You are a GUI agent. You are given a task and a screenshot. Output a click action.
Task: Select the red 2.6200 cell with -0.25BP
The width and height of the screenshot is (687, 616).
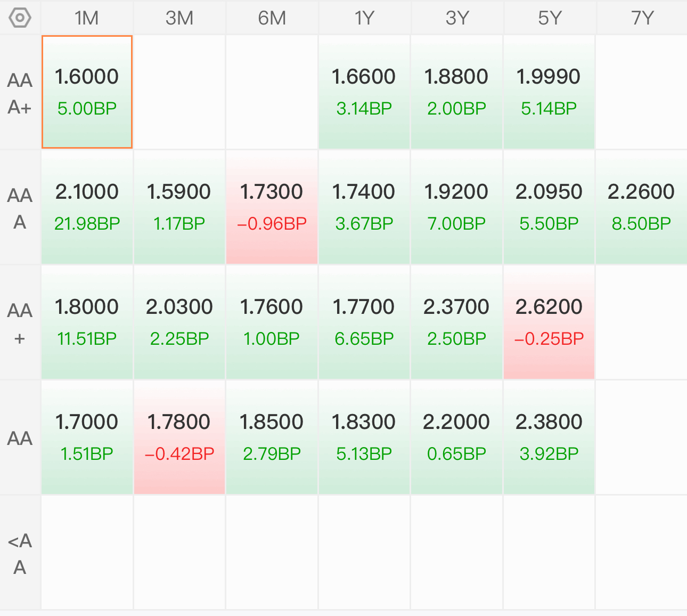coord(549,322)
